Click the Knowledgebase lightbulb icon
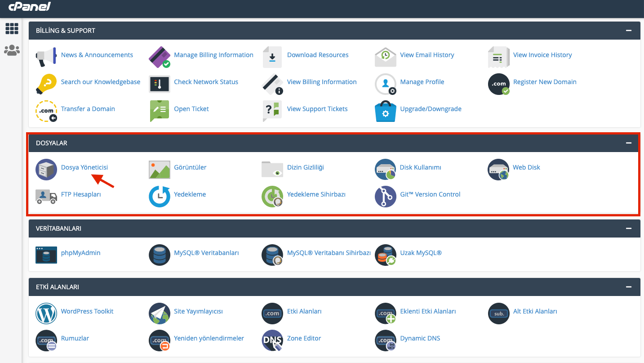The width and height of the screenshot is (644, 363). tap(46, 84)
